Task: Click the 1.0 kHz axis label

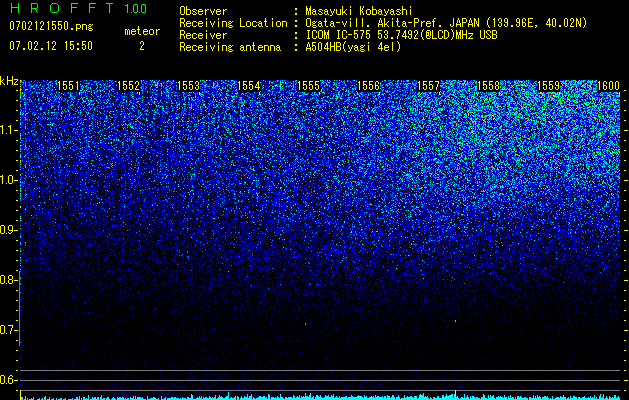Action: tap(8, 180)
